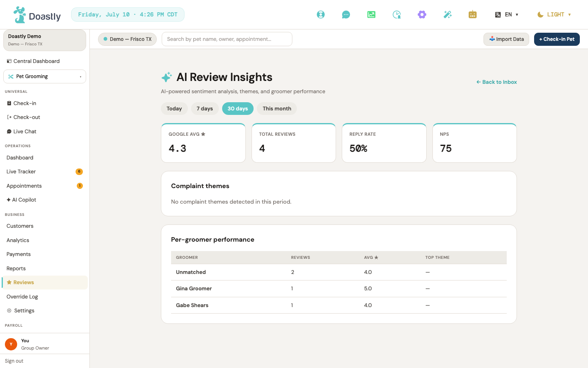This screenshot has height=368, width=588.
Task: Open Dashboard under Operations
Action: 45,158
